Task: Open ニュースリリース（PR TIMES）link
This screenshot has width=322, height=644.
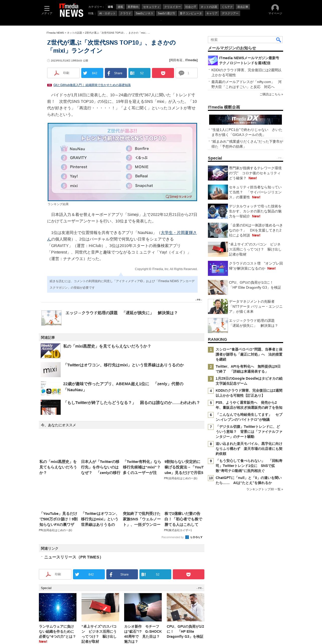Action: click(x=73, y=557)
